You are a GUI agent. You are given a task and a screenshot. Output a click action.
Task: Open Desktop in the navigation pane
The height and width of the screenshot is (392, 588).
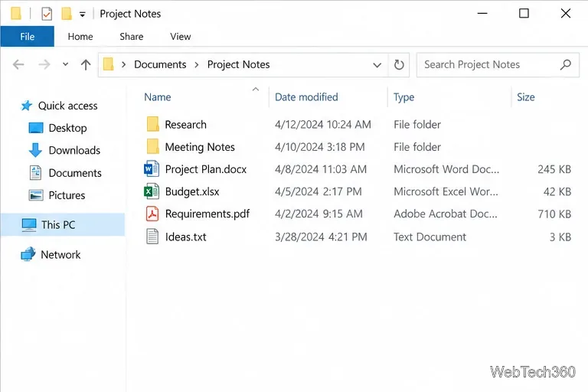point(68,128)
